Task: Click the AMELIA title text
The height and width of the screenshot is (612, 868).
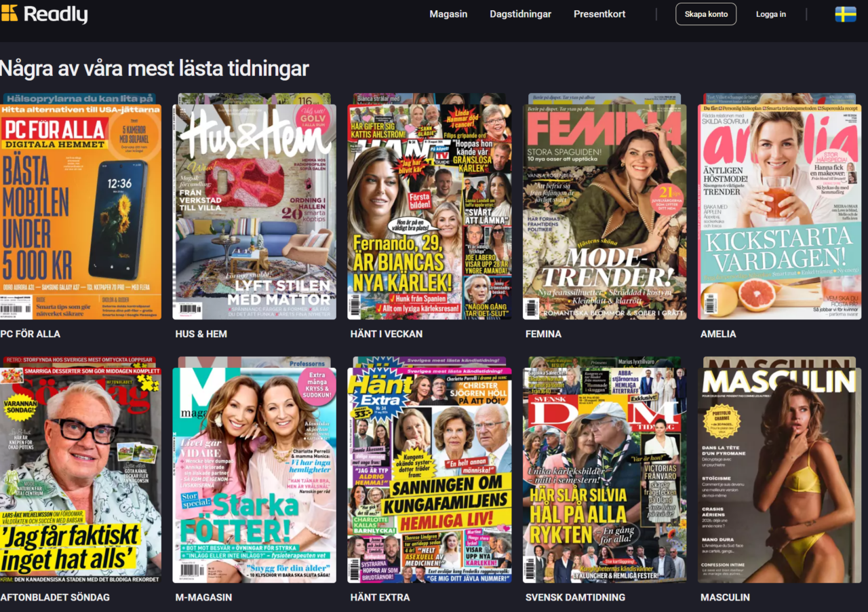Action: click(718, 334)
